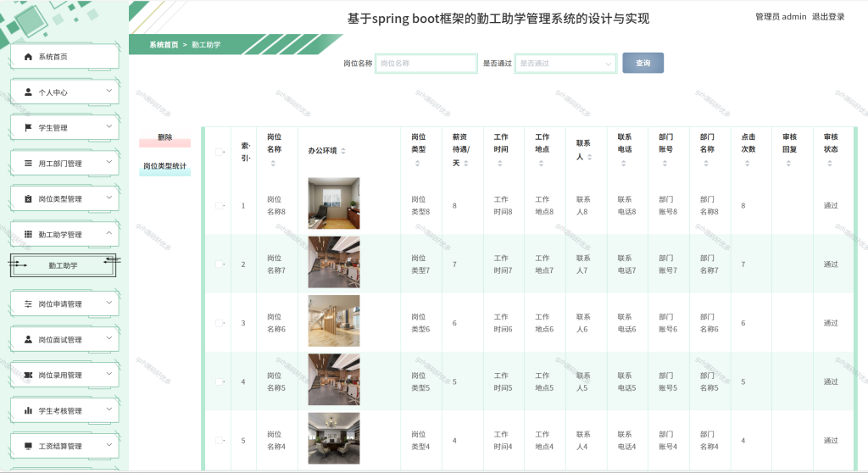Check the row for 岗位名称6
Image resolution: width=868 pixels, height=473 pixels.
(x=220, y=323)
